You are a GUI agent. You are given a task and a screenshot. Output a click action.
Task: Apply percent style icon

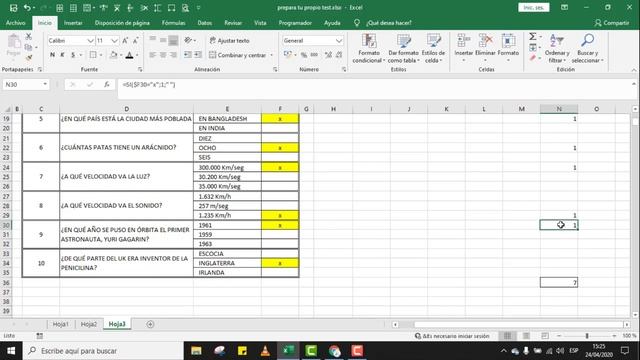(x=304, y=55)
